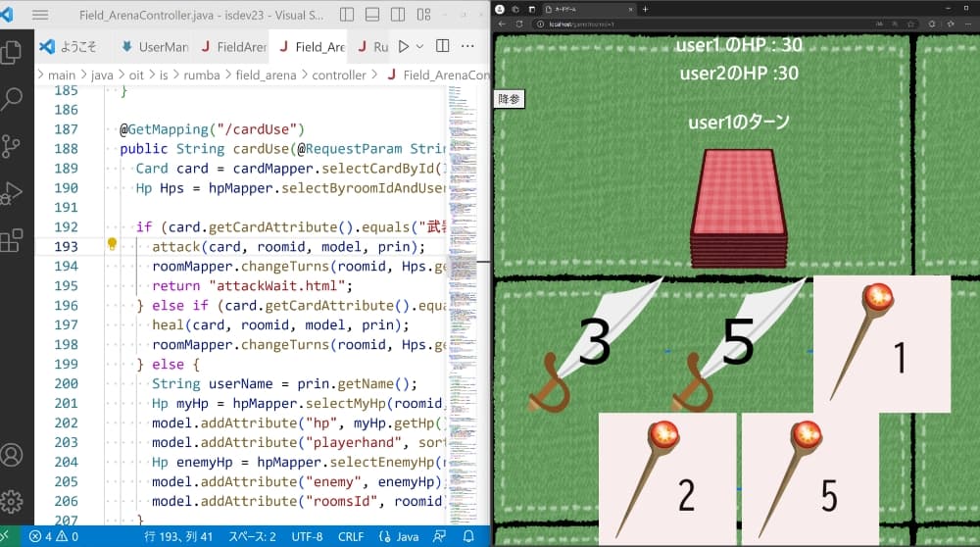Switch to the UserMan editor tab
Viewport: 980px width, 547px height.
point(155,46)
